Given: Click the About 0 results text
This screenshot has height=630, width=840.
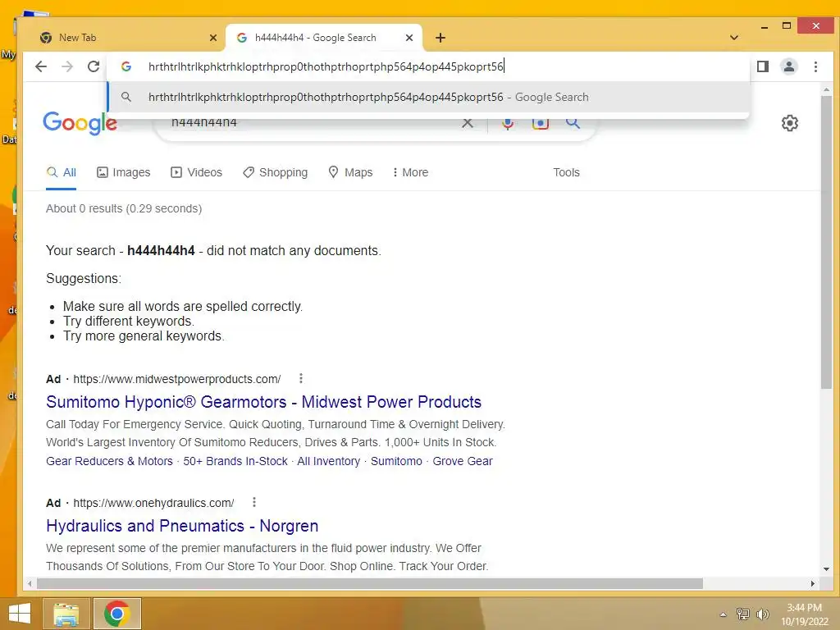Looking at the screenshot, I should [x=124, y=208].
